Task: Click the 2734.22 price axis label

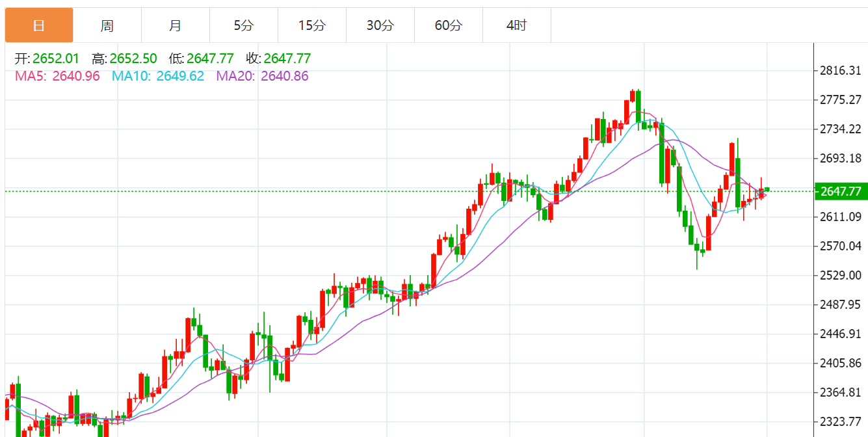Action: click(841, 129)
